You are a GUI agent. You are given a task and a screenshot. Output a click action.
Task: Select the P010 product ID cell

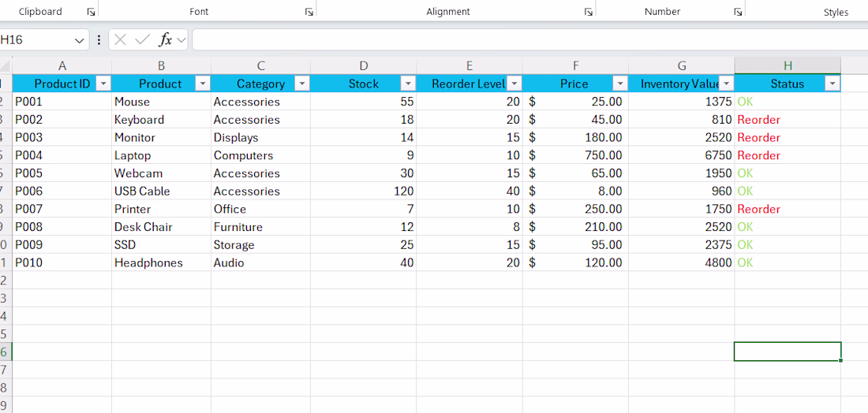[x=62, y=262]
